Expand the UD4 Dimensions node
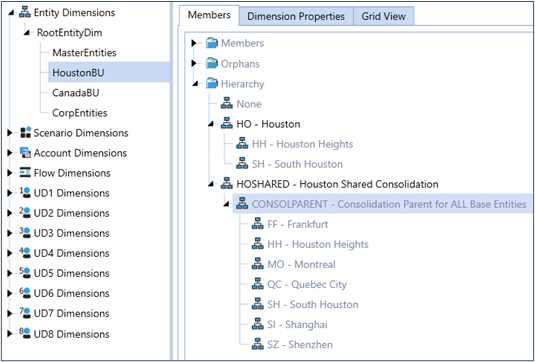Viewport: 535px width, 362px height. coord(10,253)
